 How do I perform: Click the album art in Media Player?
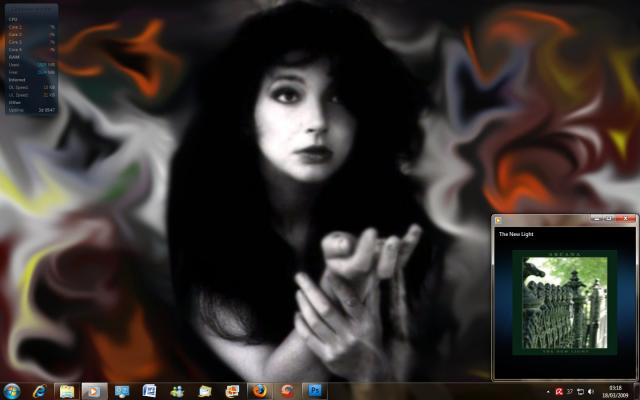564,302
